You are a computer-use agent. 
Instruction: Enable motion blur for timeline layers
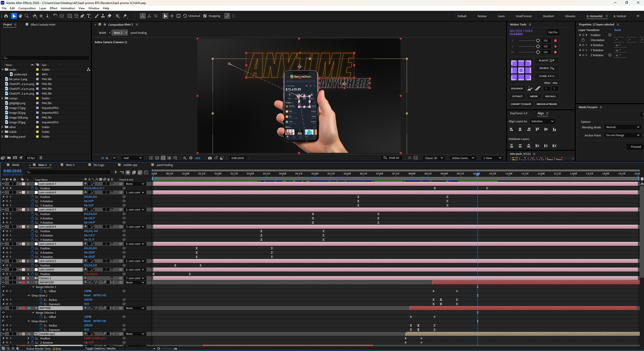coord(140,172)
